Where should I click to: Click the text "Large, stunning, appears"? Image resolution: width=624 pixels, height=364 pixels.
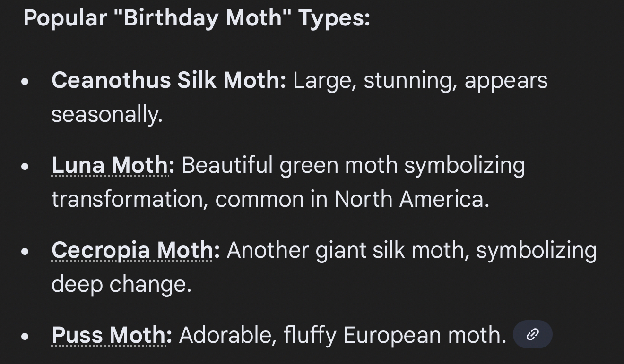[420, 80]
